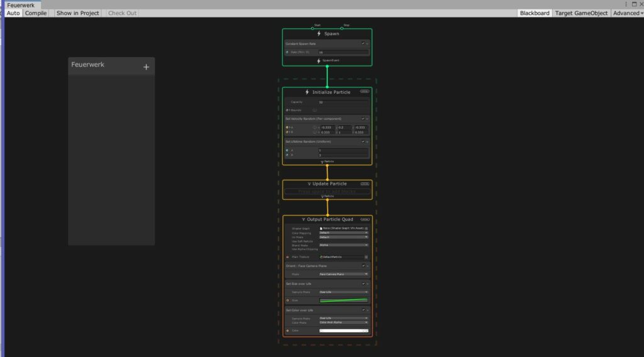Open the Advanced dropdown in toolbar
644x357 pixels.
pos(627,13)
